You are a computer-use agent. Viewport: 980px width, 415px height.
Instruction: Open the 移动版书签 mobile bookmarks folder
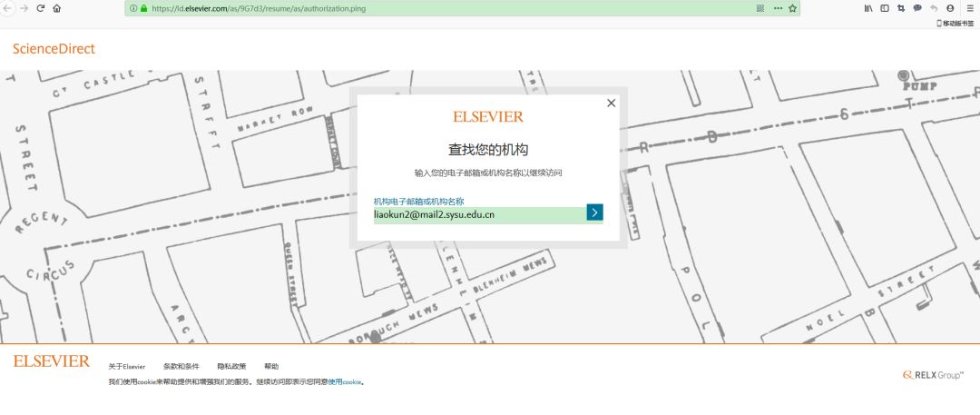[x=955, y=24]
